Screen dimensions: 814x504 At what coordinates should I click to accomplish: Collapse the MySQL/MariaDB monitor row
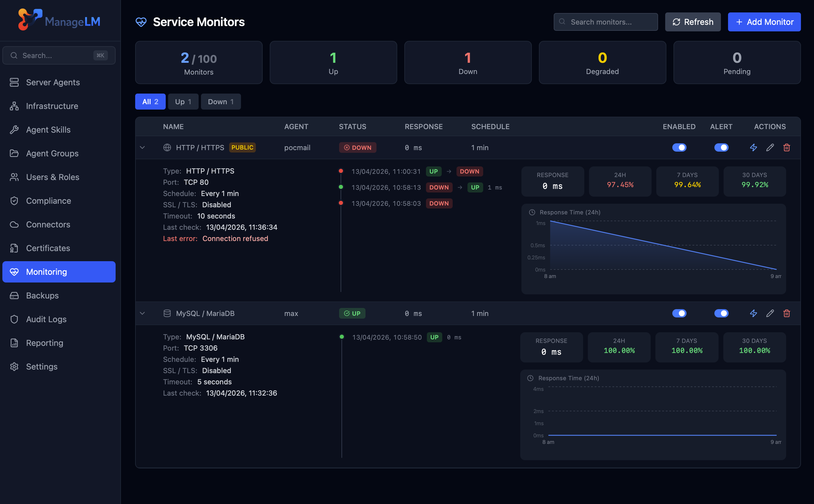143,313
